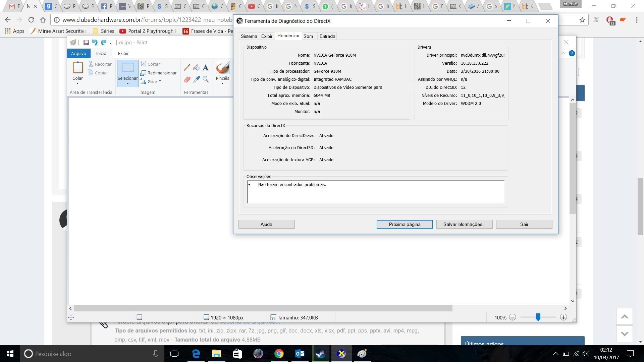This screenshot has height=362, width=644.
Task: Click Próxima página button
Action: tap(405, 224)
